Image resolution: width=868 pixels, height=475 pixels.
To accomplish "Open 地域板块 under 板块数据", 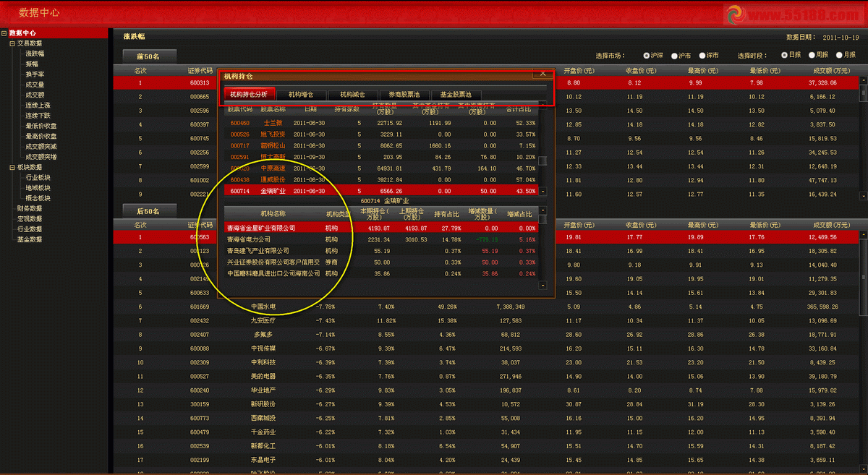I will coord(38,188).
